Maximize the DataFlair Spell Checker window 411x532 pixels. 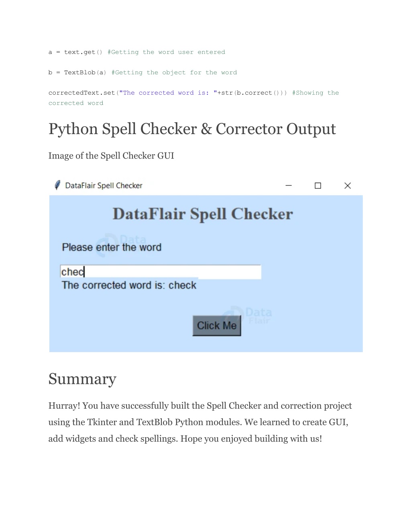318,185
